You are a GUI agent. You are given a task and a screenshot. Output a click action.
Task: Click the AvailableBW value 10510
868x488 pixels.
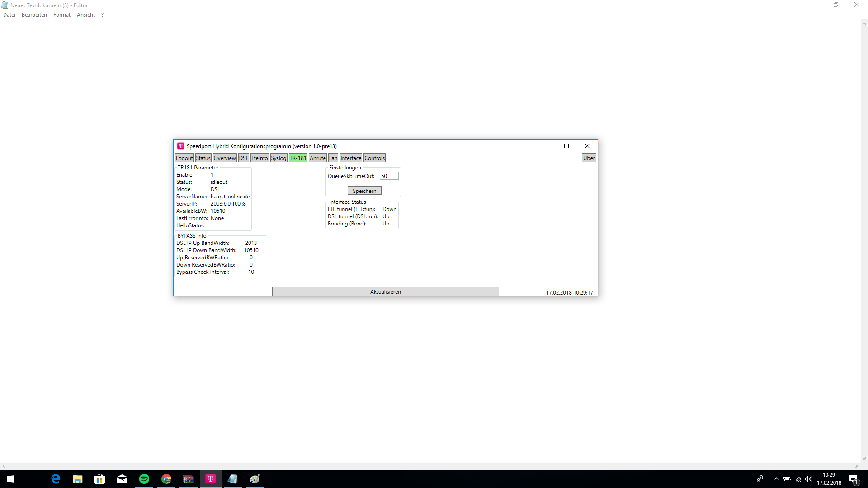(218, 211)
